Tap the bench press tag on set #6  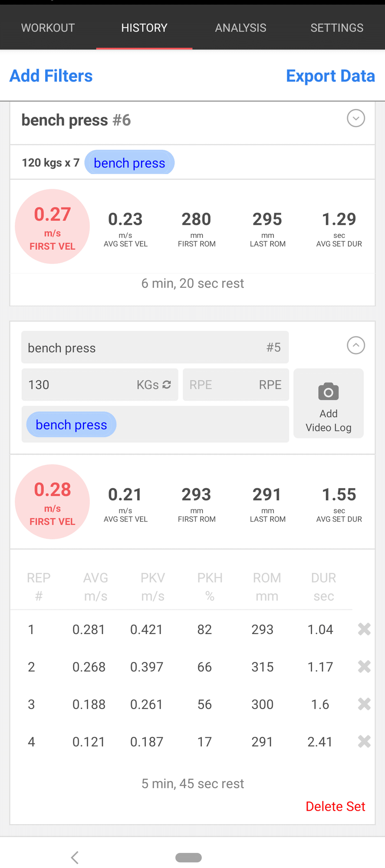129,163
